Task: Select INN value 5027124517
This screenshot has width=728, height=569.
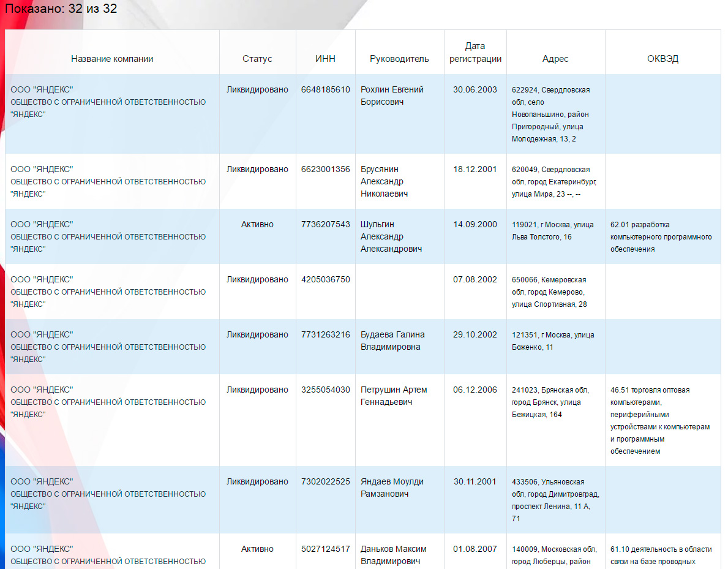Action: coord(326,549)
